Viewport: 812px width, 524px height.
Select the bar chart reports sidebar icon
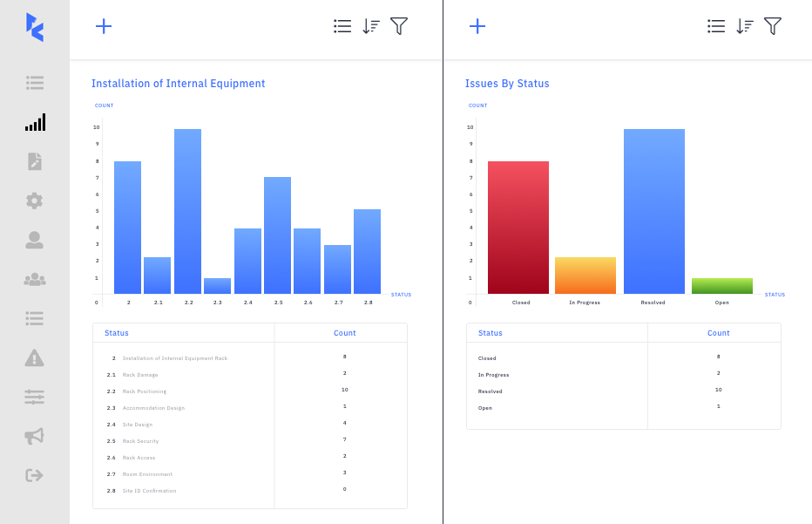(35, 122)
